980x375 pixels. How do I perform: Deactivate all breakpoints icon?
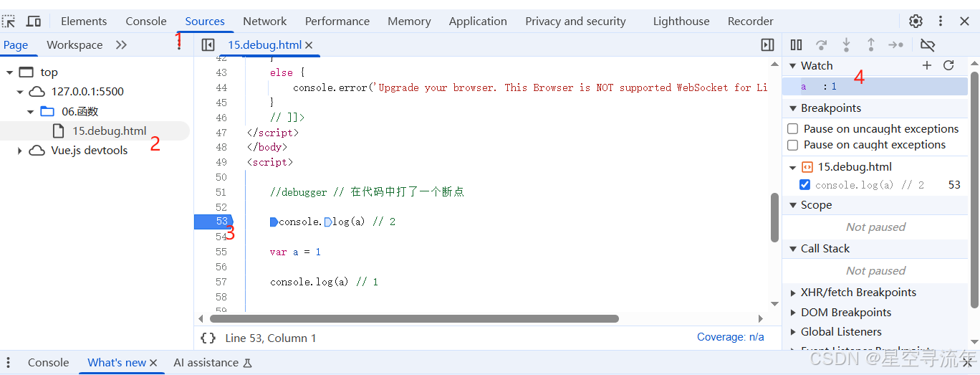[x=928, y=45]
